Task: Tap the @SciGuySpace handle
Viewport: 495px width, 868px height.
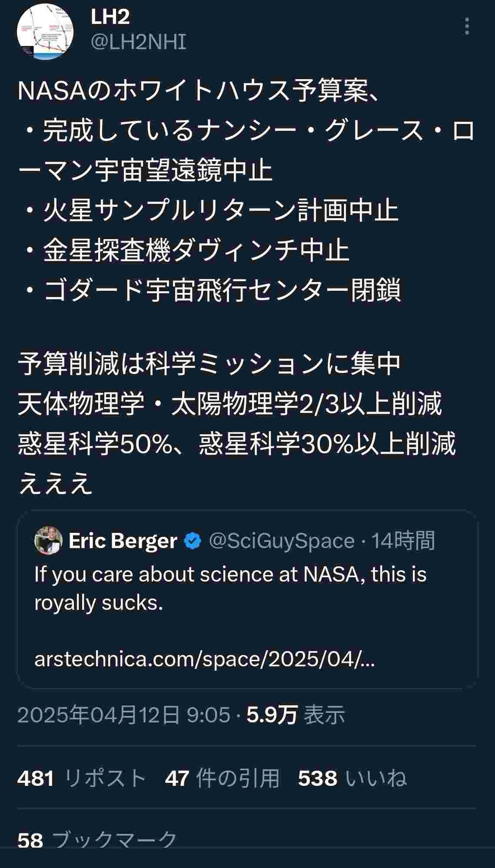Action: click(282, 541)
